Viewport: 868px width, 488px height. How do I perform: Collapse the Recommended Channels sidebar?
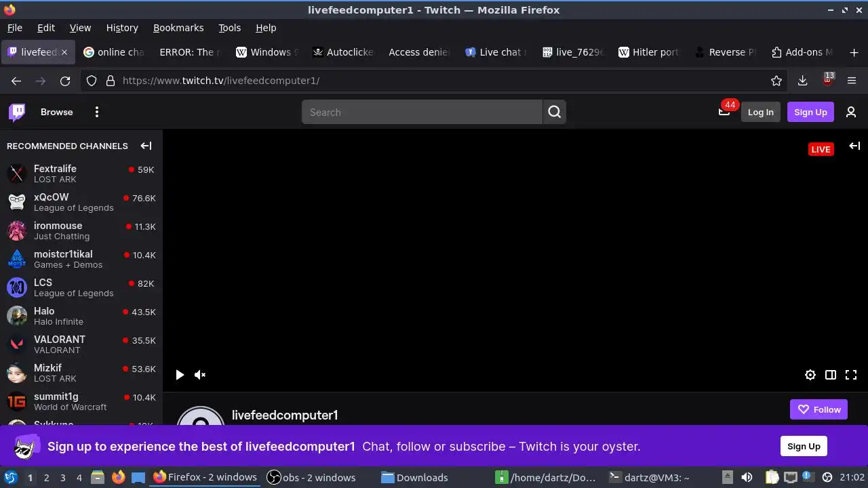146,146
